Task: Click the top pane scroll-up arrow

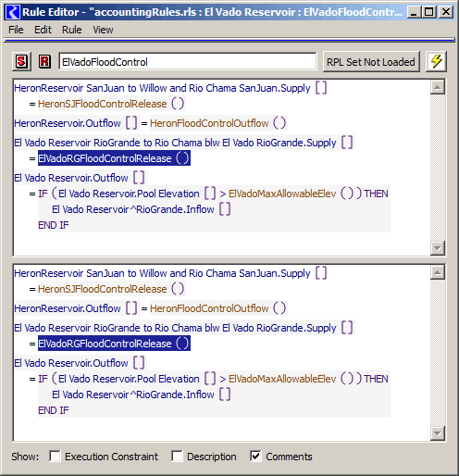Action: [437, 87]
